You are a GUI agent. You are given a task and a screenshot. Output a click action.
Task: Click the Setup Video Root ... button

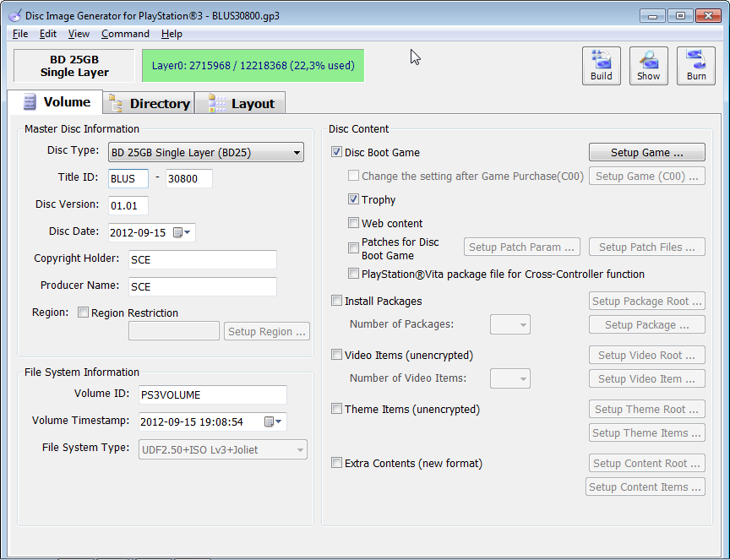point(646,355)
